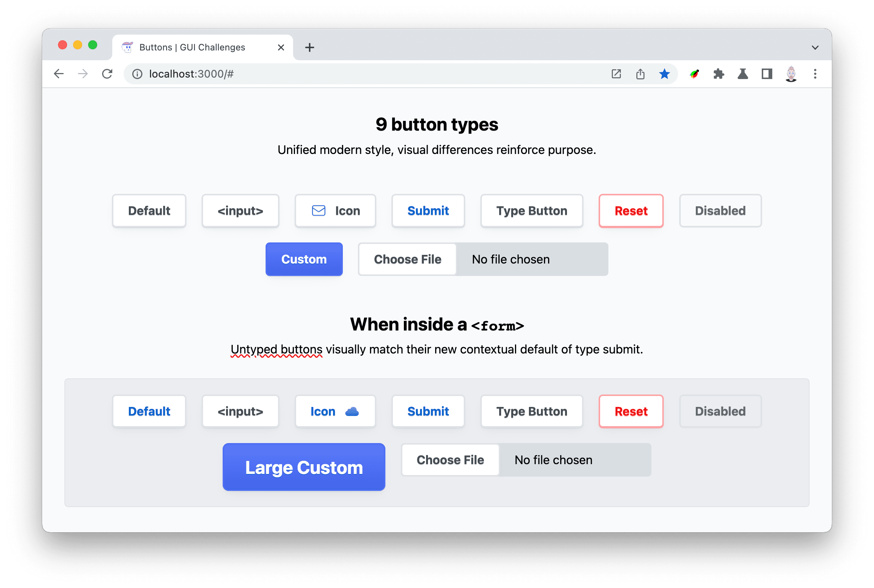This screenshot has height=588, width=874.
Task: Click the Reset button in top row
Action: 630,210
